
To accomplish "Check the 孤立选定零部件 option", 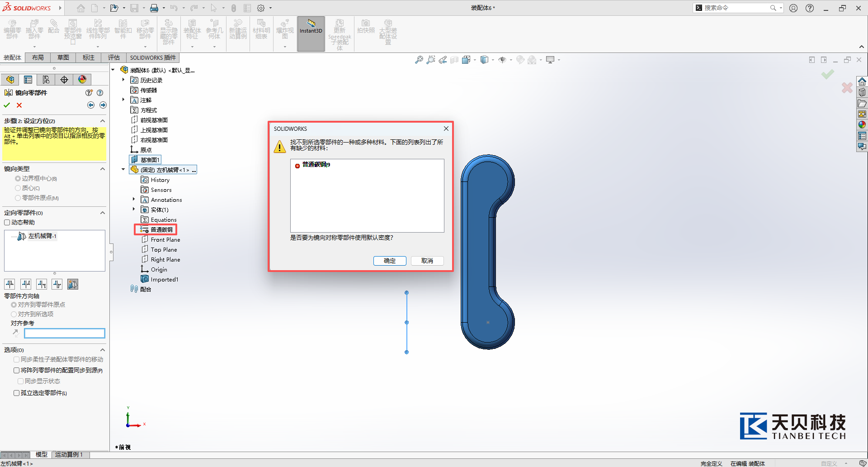I will pyautogui.click(x=17, y=393).
